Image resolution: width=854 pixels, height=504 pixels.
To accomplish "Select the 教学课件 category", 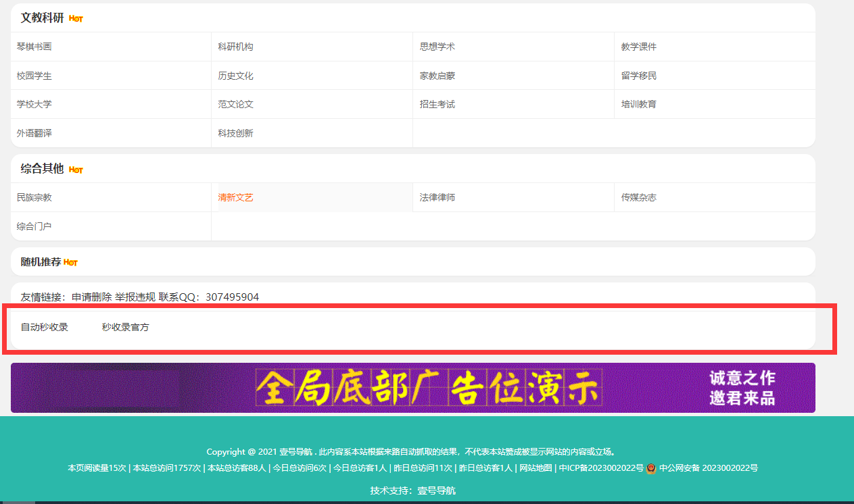I will coord(638,47).
